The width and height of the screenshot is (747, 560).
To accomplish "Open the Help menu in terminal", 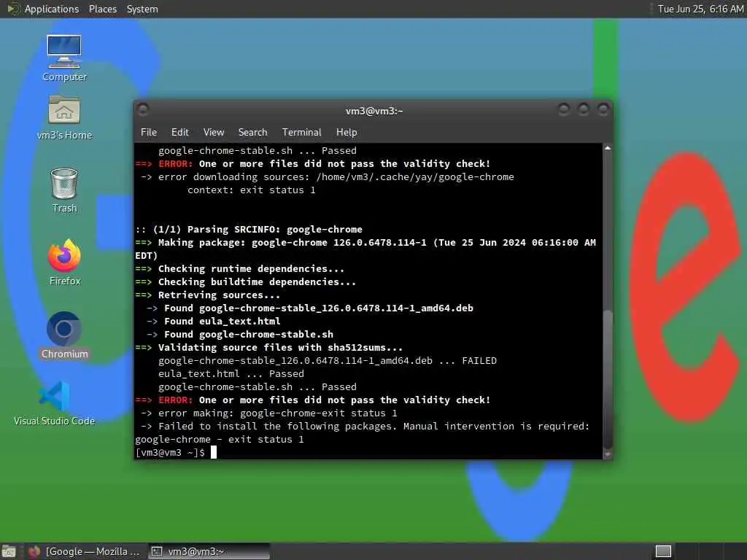I will pyautogui.click(x=347, y=133).
